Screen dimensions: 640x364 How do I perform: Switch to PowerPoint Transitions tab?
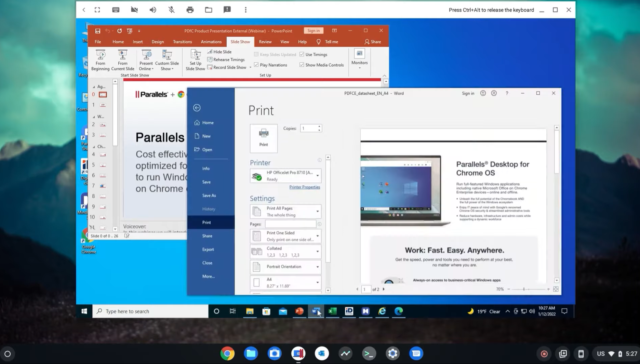tap(182, 42)
